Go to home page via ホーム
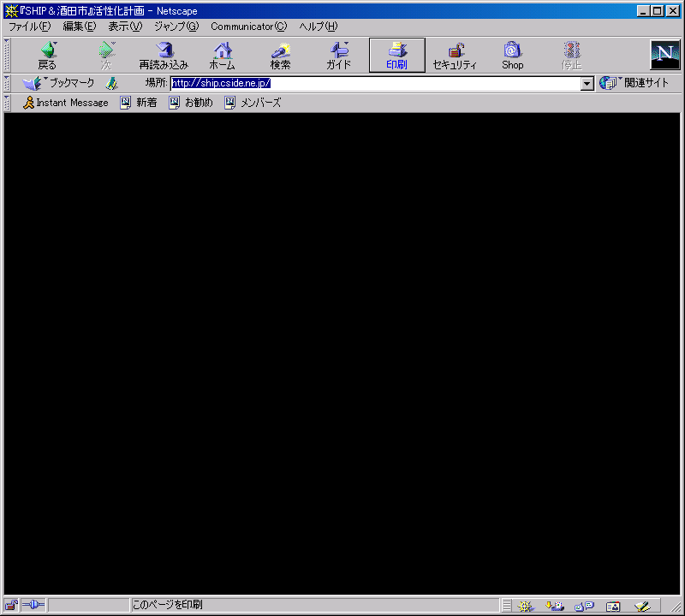 point(222,56)
